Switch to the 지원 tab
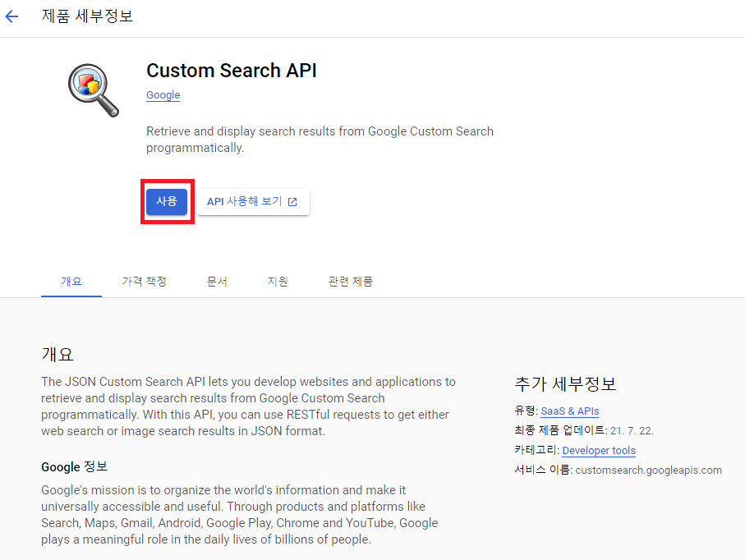This screenshot has width=745, height=560. (278, 282)
